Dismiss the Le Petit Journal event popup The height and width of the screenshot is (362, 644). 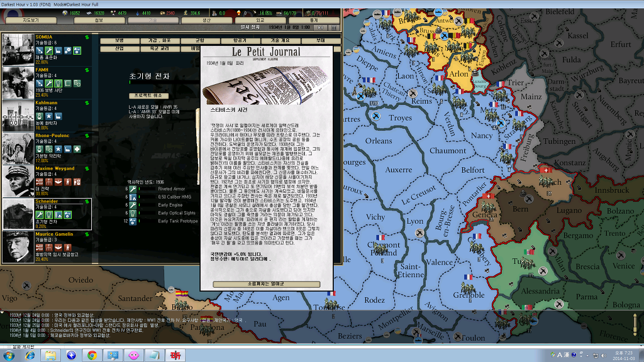266,284
